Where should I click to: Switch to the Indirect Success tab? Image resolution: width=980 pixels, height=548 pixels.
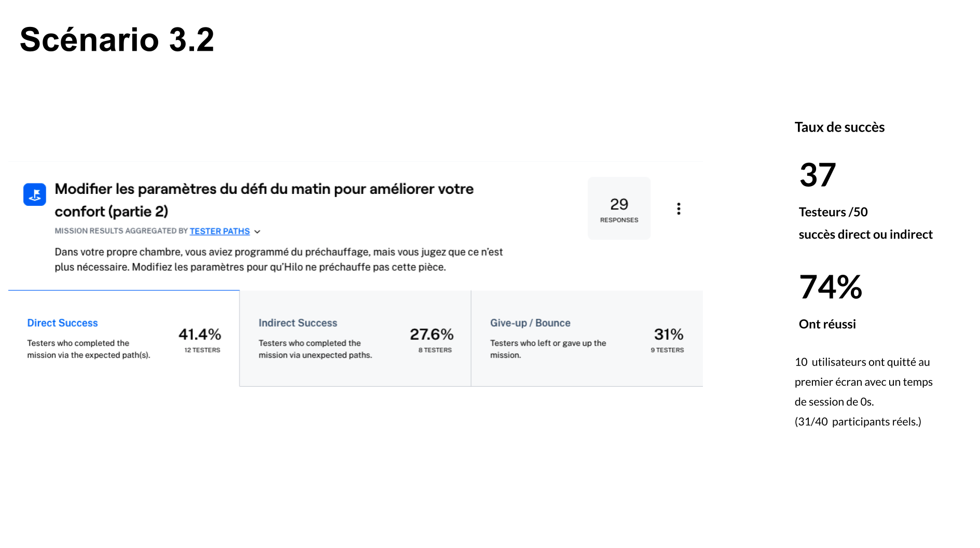coord(298,323)
